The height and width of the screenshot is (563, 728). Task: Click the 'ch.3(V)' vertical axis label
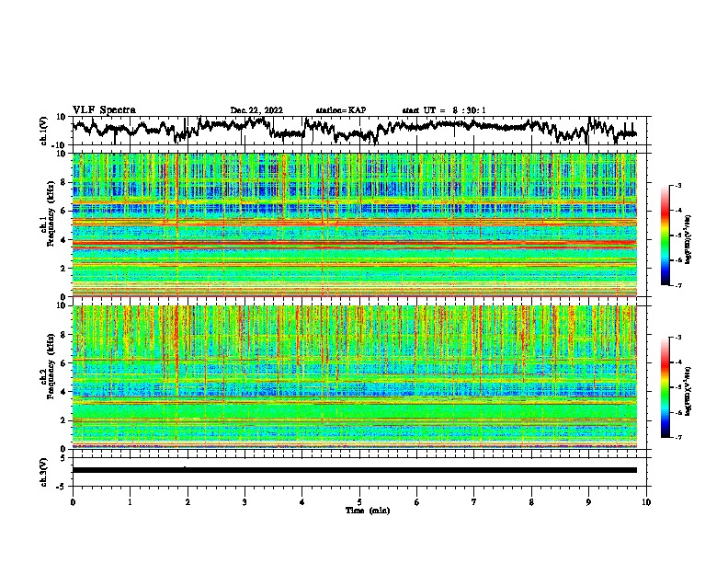[44, 472]
